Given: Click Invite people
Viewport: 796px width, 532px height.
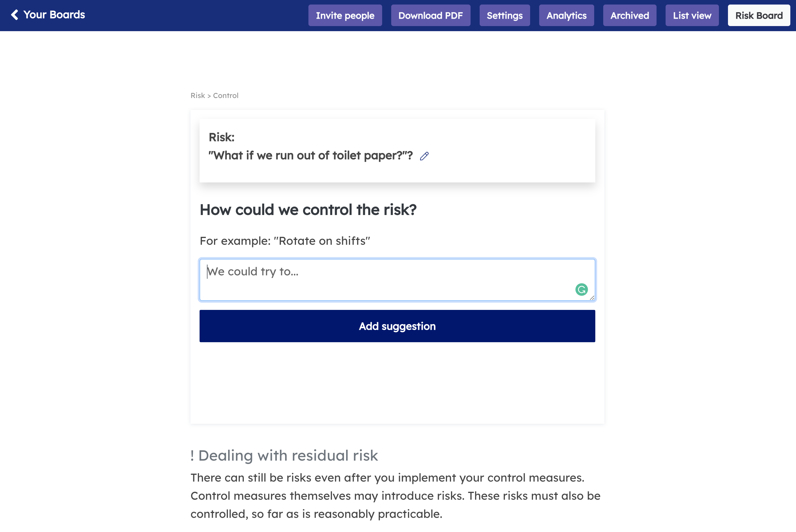Looking at the screenshot, I should [345, 15].
